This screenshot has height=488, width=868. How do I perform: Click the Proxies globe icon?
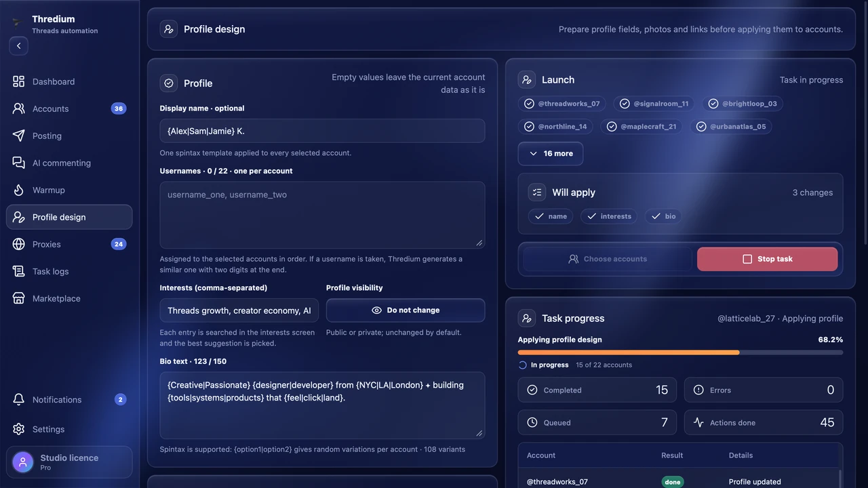point(19,244)
